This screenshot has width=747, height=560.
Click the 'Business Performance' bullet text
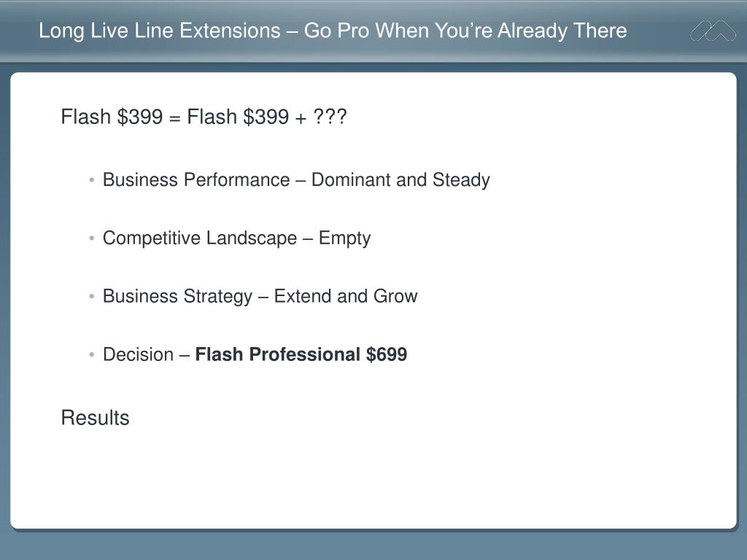pos(196,180)
